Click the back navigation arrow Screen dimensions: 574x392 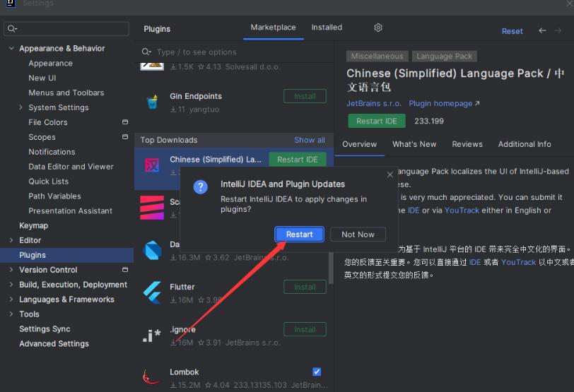point(542,30)
